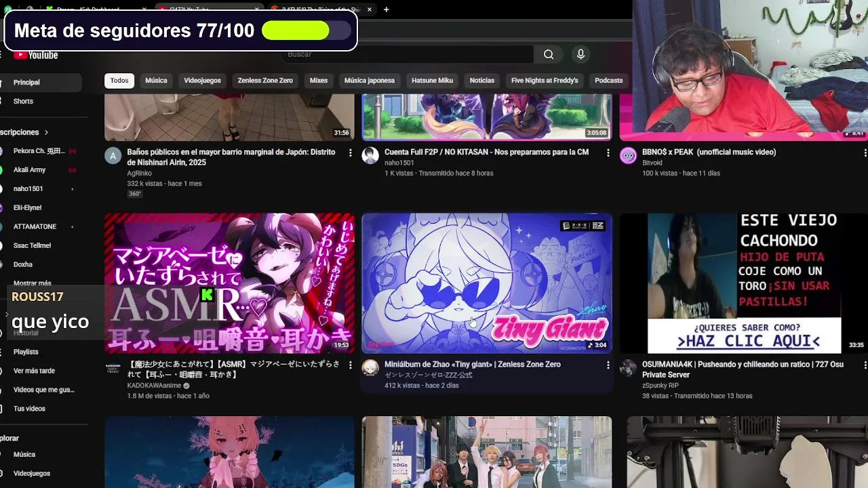
Task: Open title Cuenta Full F2P / NO KITASAN
Action: 486,152
